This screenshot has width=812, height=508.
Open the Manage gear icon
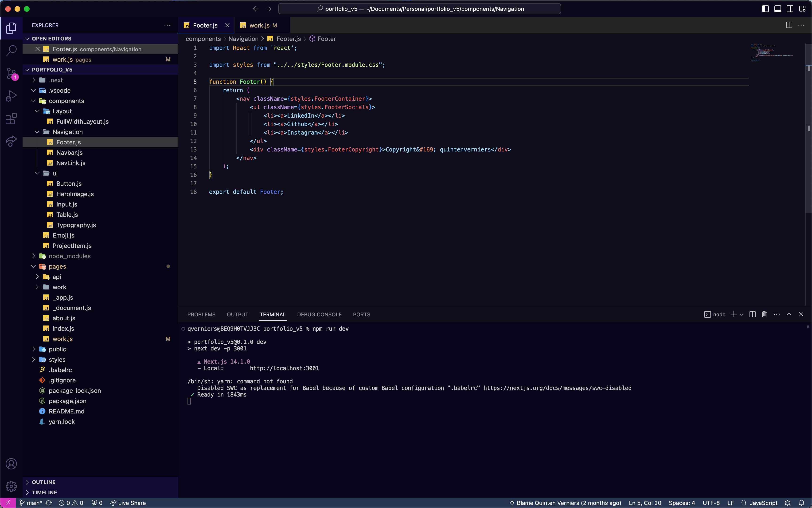coord(11,486)
